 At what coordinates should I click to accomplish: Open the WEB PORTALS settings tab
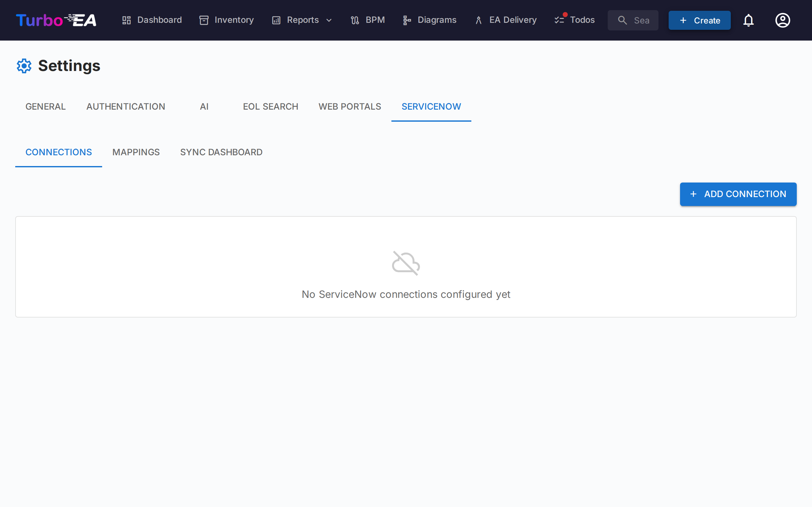(350, 107)
